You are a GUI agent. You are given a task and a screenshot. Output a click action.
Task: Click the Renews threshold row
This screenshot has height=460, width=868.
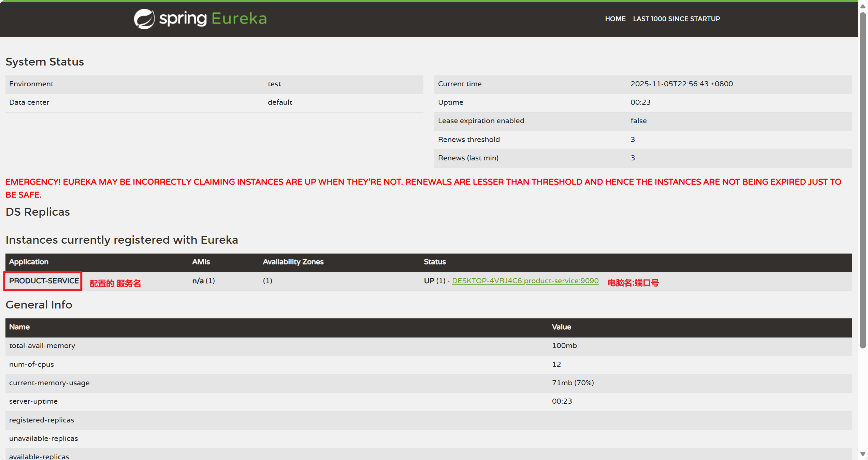point(469,140)
